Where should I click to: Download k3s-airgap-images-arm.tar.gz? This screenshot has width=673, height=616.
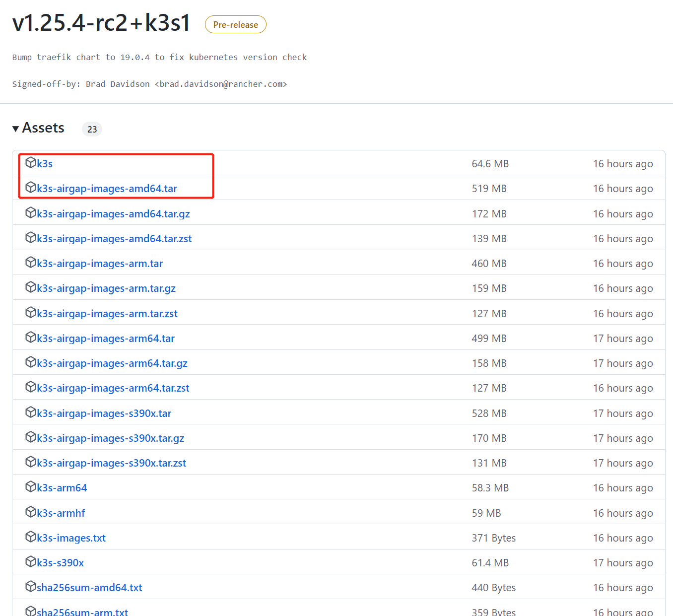click(x=106, y=288)
